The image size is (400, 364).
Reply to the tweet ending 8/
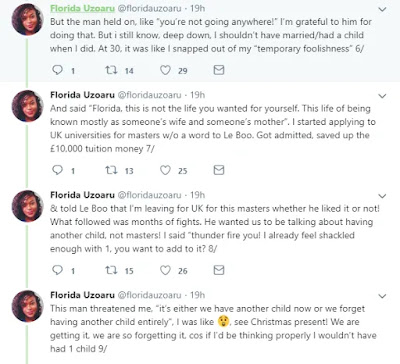click(58, 270)
